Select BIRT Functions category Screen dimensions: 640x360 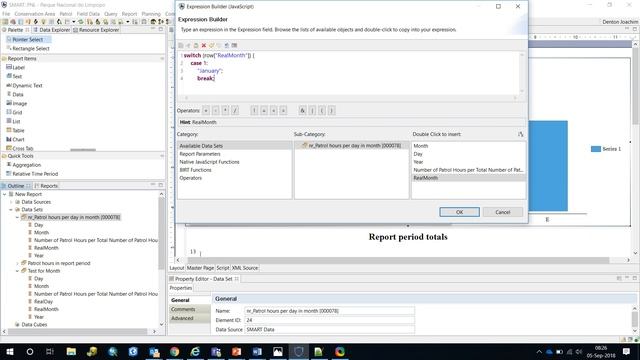[196, 170]
